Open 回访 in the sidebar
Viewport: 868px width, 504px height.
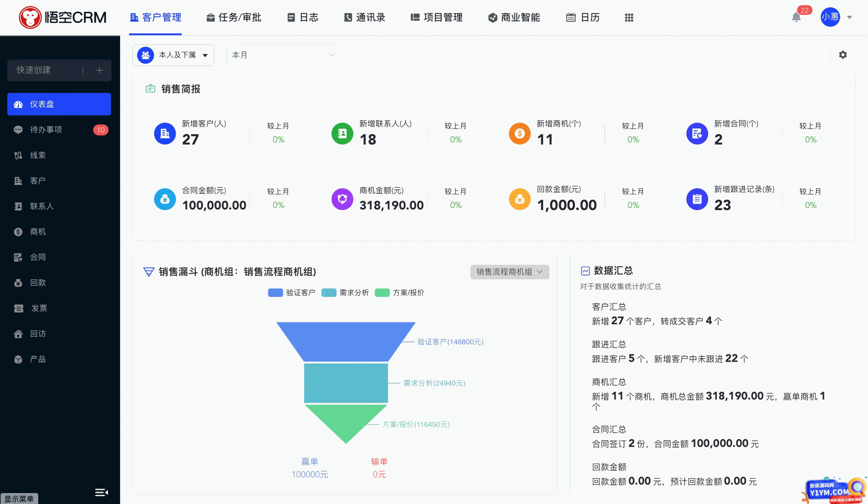tap(59, 334)
